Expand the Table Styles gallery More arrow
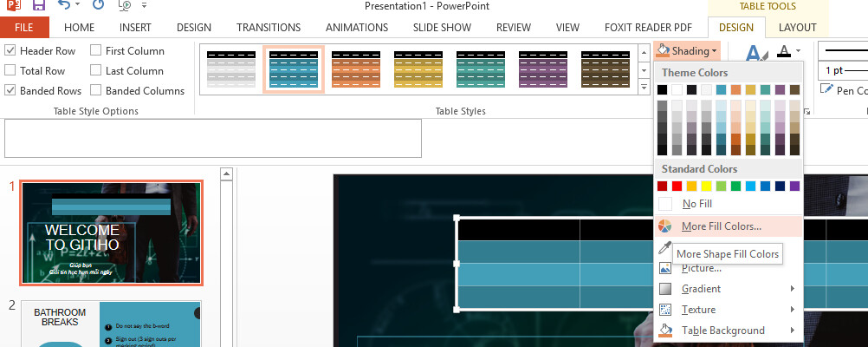The width and height of the screenshot is (868, 347). pyautogui.click(x=644, y=87)
